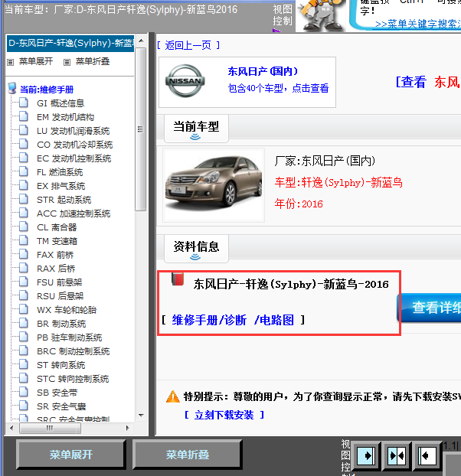Click tree panel scroll down arrow
The height and width of the screenshot is (476, 461).
pyautogui.click(x=141, y=416)
